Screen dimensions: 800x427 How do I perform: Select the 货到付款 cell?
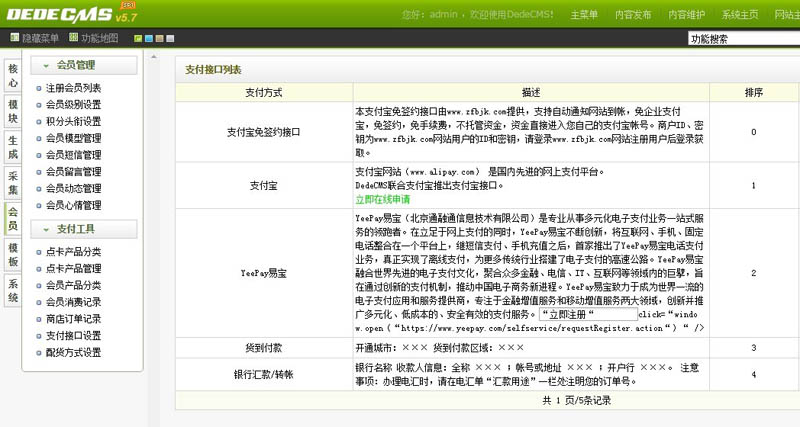(264, 348)
